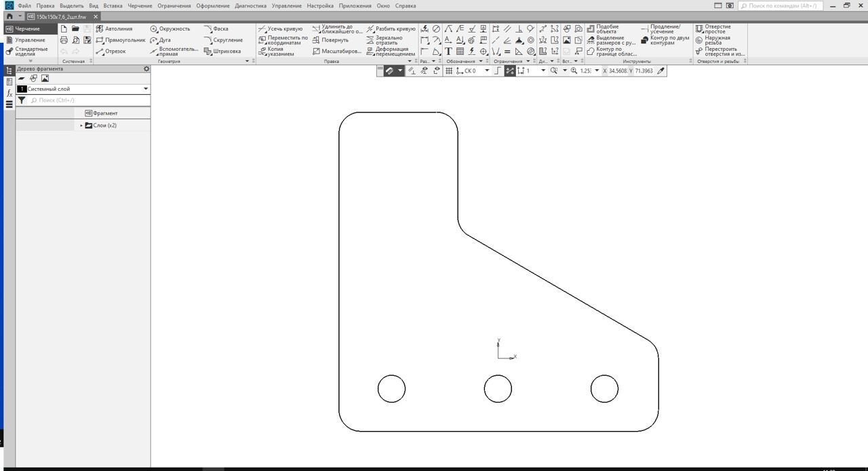This screenshot has width=868, height=471.
Task: Insert text with the T annotation icon
Action: [448, 51]
